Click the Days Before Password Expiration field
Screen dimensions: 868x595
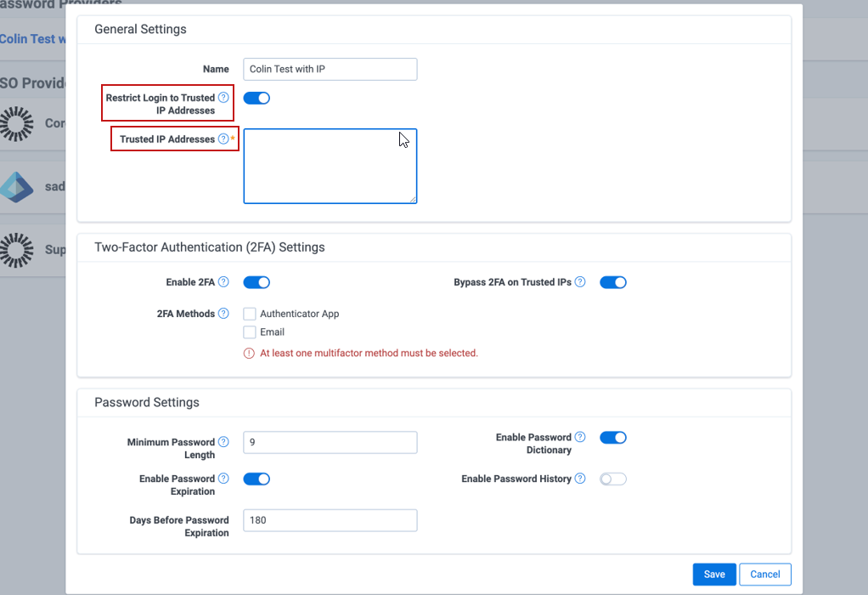click(x=330, y=521)
